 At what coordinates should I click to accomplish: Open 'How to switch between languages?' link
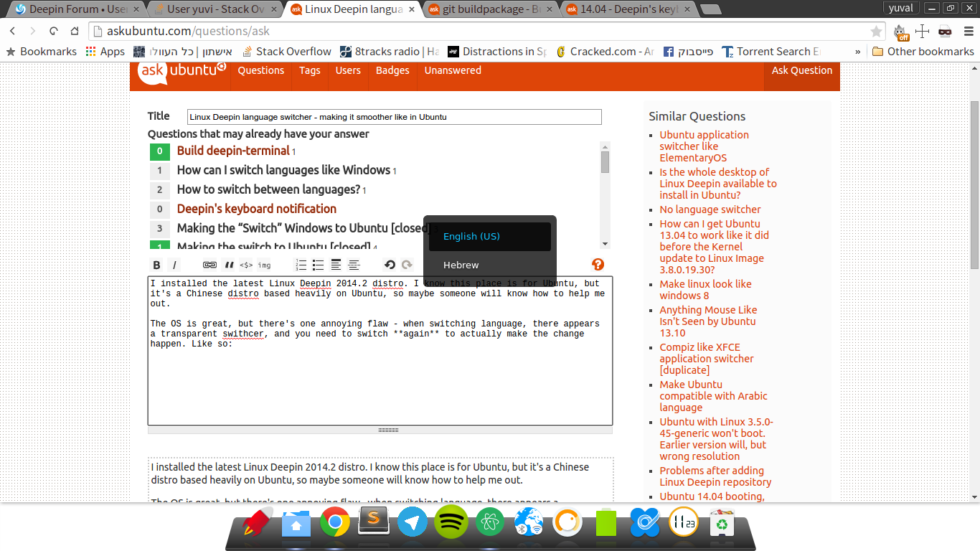pyautogui.click(x=268, y=189)
